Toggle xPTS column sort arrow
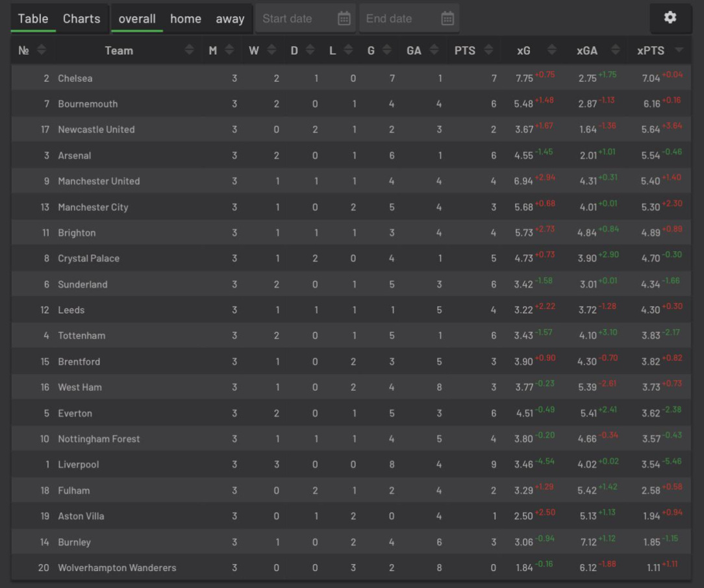The image size is (704, 588). [x=679, y=50]
